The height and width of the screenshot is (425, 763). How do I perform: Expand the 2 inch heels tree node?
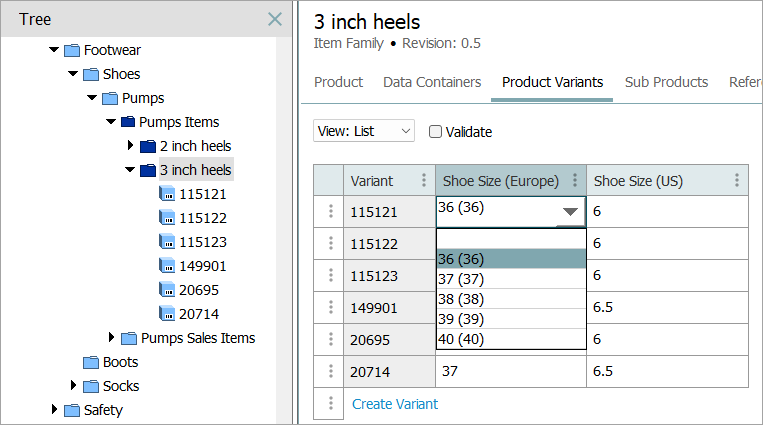coord(130,146)
